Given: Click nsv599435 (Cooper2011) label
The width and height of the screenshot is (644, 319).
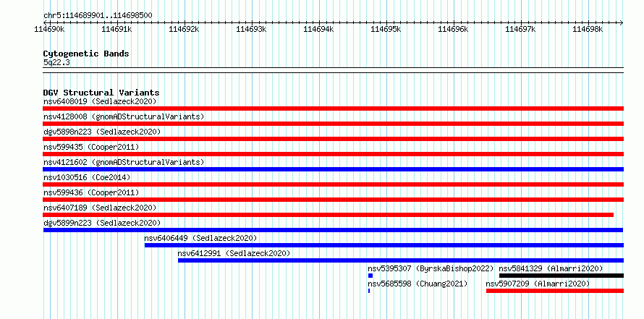Looking at the screenshot, I should click(x=91, y=147).
